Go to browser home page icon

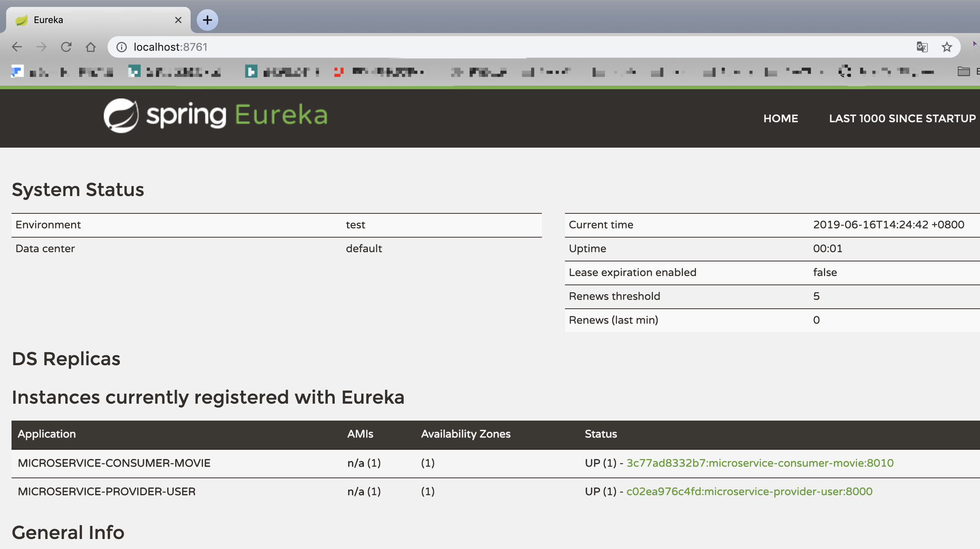[91, 47]
